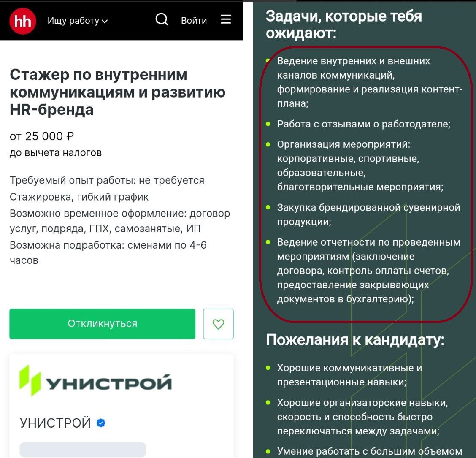476x458 pixels.
Task: Click the green Унистрой logo mark
Action: coord(30,380)
